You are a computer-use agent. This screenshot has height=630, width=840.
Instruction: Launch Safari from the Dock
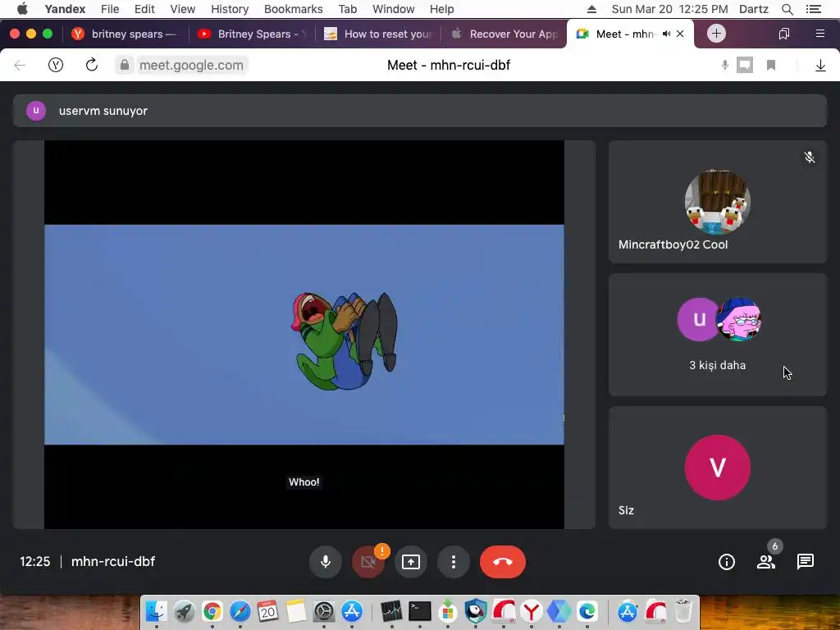(x=240, y=610)
